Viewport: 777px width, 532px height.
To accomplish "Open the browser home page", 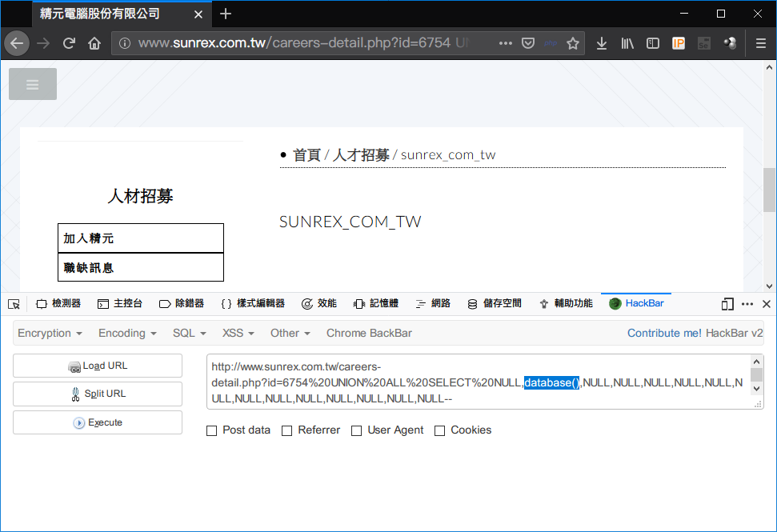I will pyautogui.click(x=94, y=43).
